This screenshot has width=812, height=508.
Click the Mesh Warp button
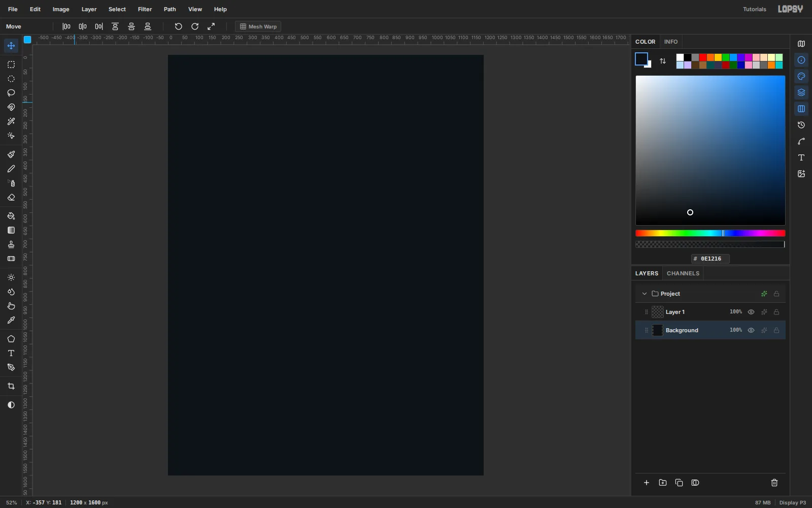point(258,26)
